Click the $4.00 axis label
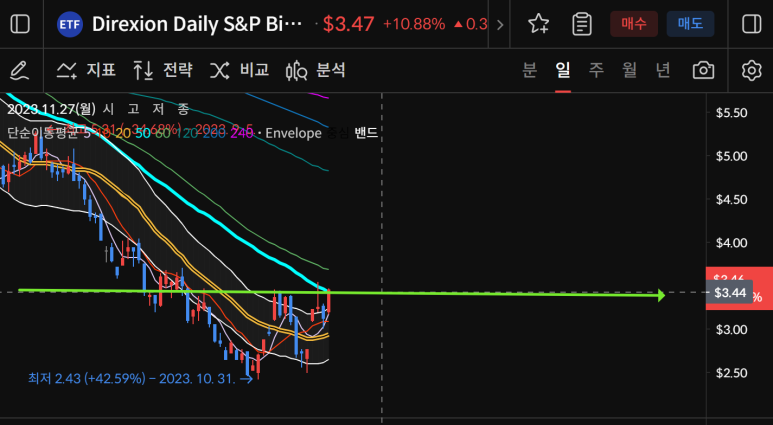 click(731, 243)
